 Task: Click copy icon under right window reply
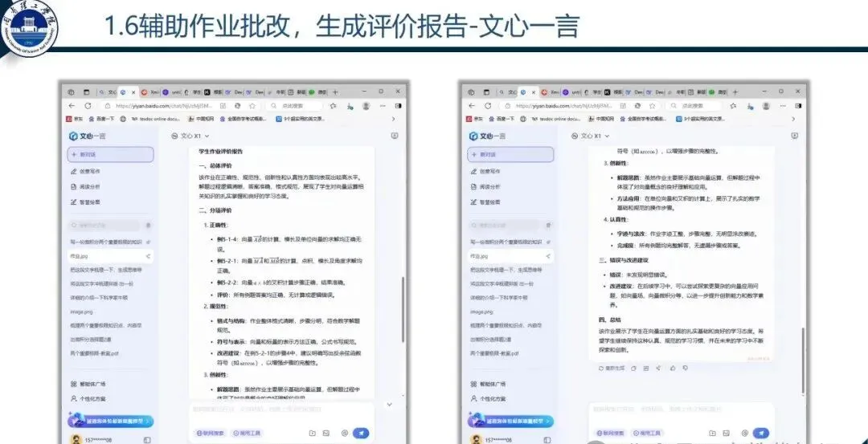(634, 368)
